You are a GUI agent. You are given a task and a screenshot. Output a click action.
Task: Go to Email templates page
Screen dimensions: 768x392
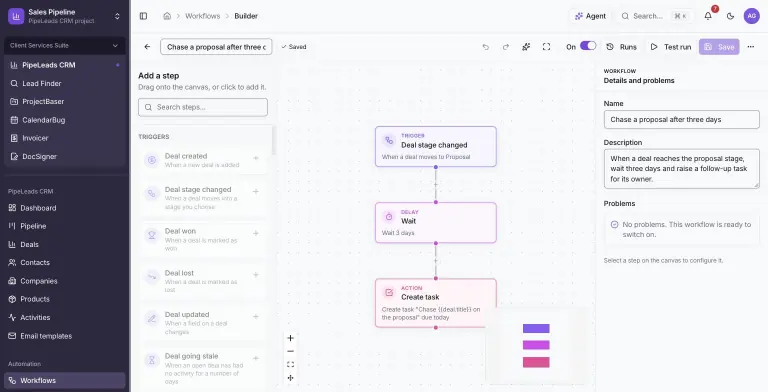tap(64, 336)
